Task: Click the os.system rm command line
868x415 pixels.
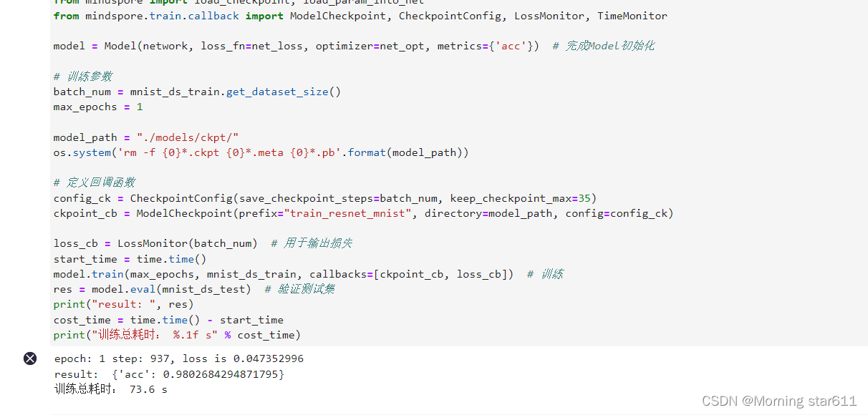Action: [x=261, y=152]
